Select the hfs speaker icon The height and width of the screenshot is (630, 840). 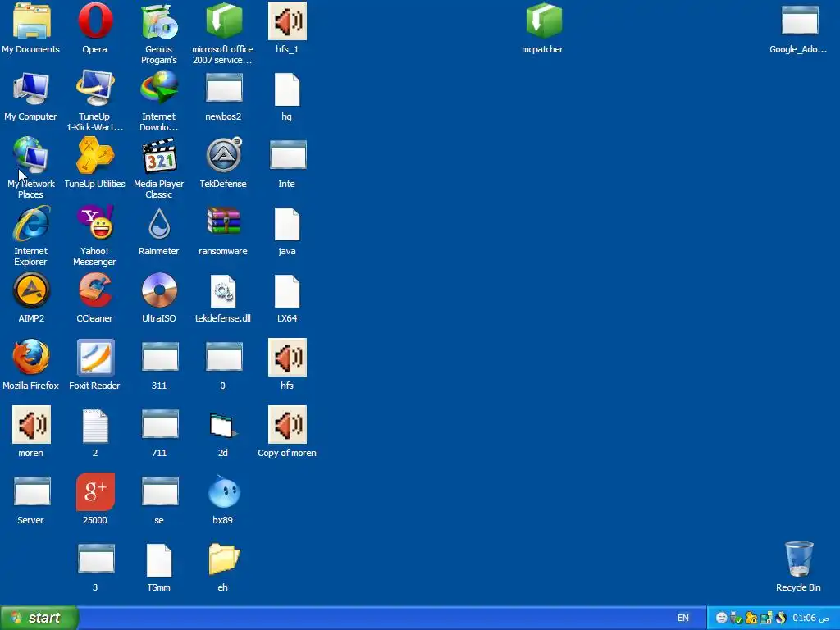point(288,358)
